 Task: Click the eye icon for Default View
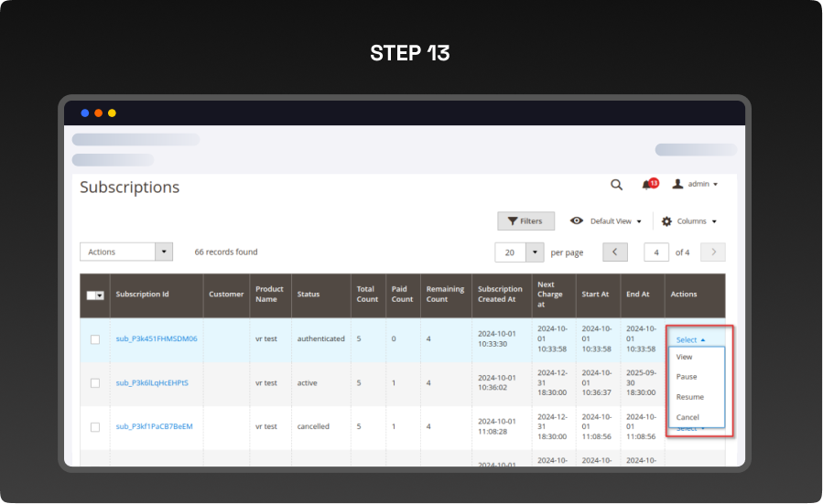pos(577,221)
